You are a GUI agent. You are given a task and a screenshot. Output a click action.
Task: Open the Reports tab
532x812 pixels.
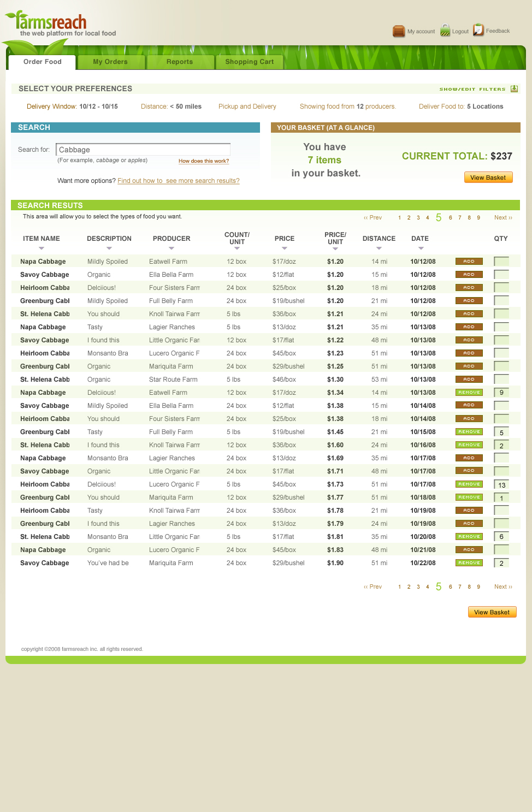click(180, 62)
